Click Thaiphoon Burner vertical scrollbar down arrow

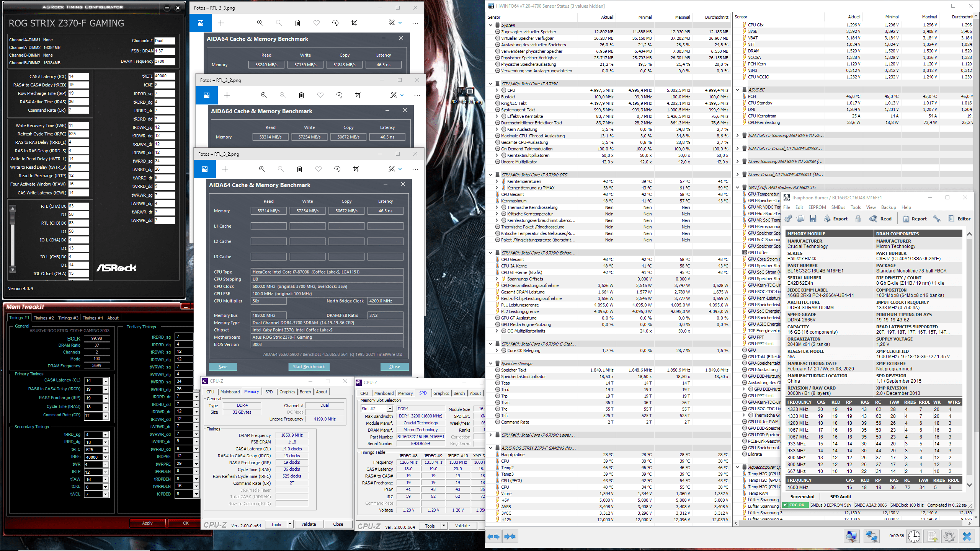[x=969, y=485]
